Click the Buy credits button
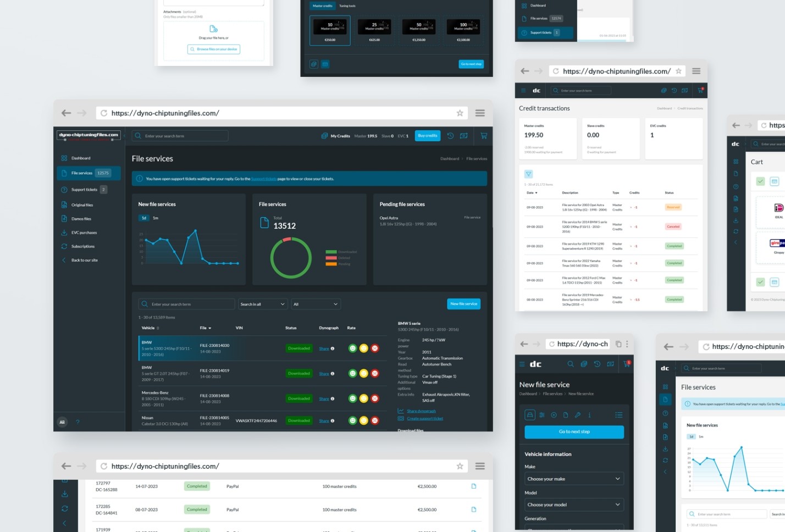Image resolution: width=785 pixels, height=532 pixels. click(428, 136)
